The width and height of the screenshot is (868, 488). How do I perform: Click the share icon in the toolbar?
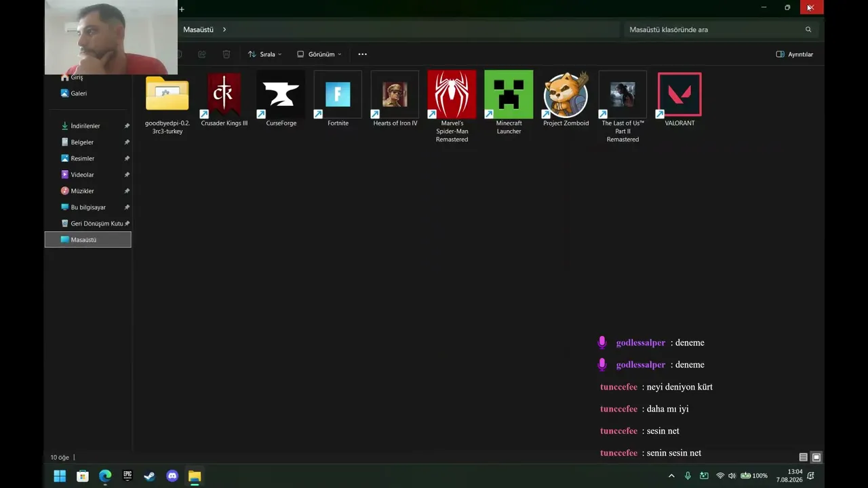click(202, 54)
